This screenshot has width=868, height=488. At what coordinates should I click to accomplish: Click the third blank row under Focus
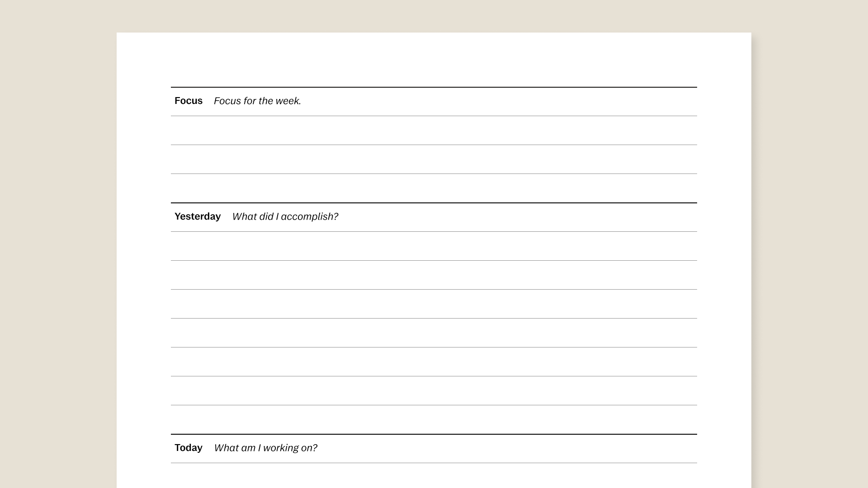(434, 188)
